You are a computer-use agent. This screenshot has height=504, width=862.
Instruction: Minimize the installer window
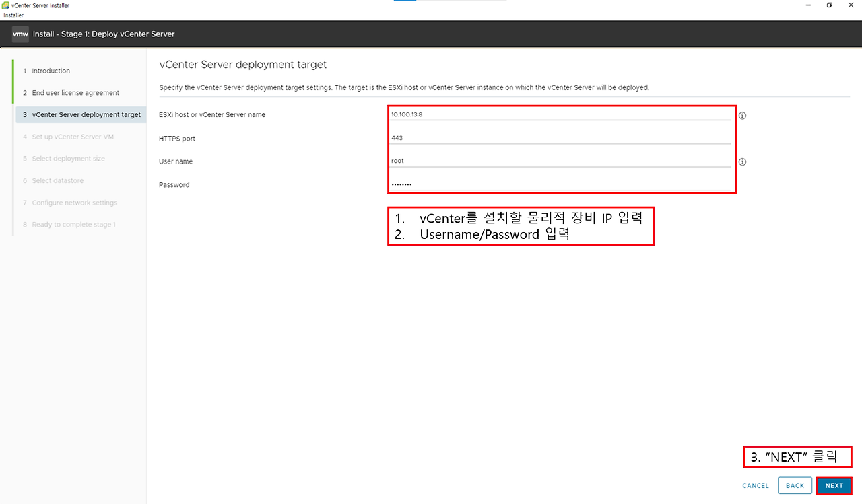click(x=807, y=5)
